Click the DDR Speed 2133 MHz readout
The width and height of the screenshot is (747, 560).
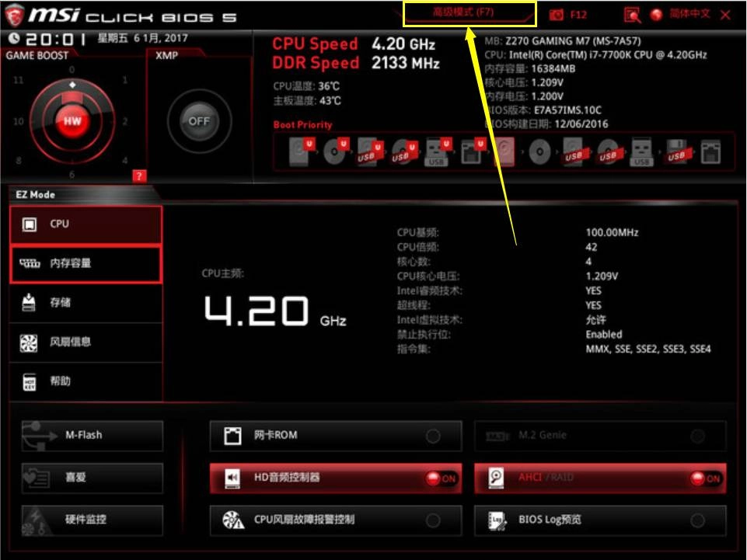click(356, 63)
